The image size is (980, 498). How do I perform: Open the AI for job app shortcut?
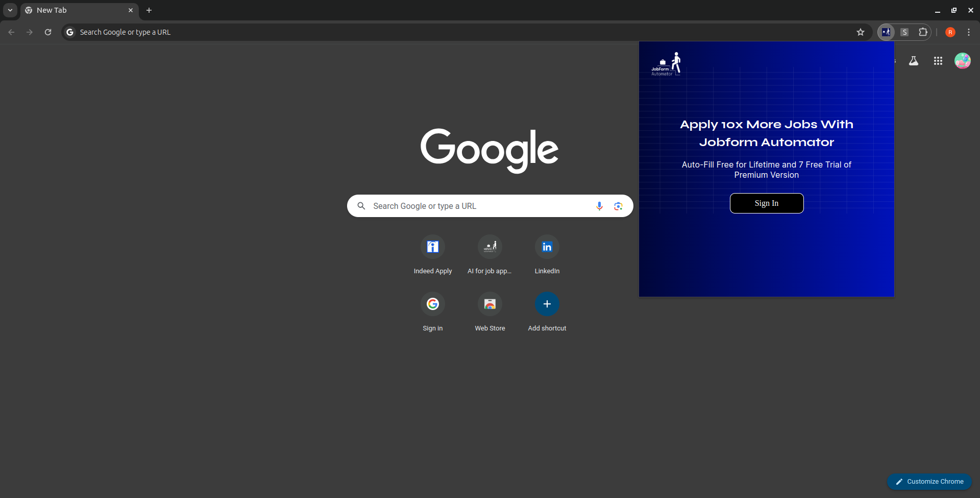tap(490, 255)
